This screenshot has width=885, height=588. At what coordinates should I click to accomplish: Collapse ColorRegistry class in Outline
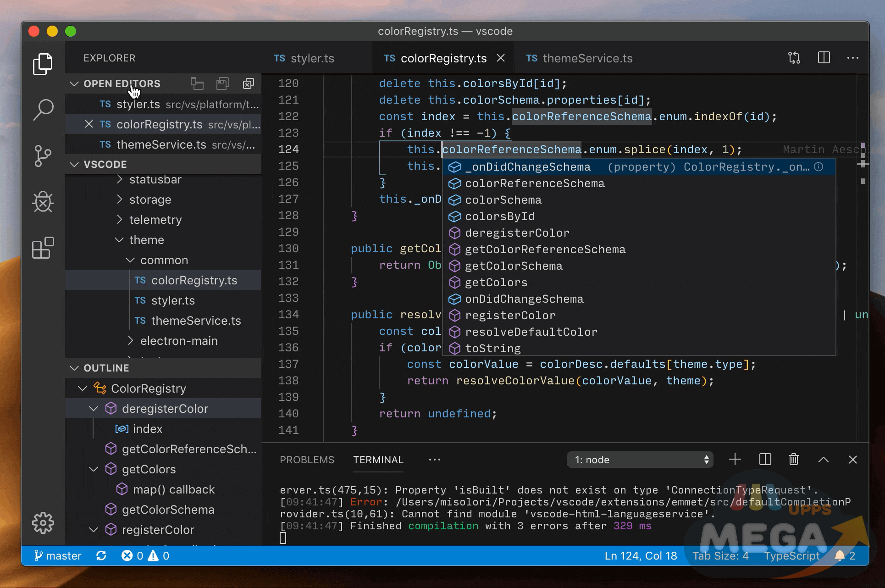click(x=83, y=388)
